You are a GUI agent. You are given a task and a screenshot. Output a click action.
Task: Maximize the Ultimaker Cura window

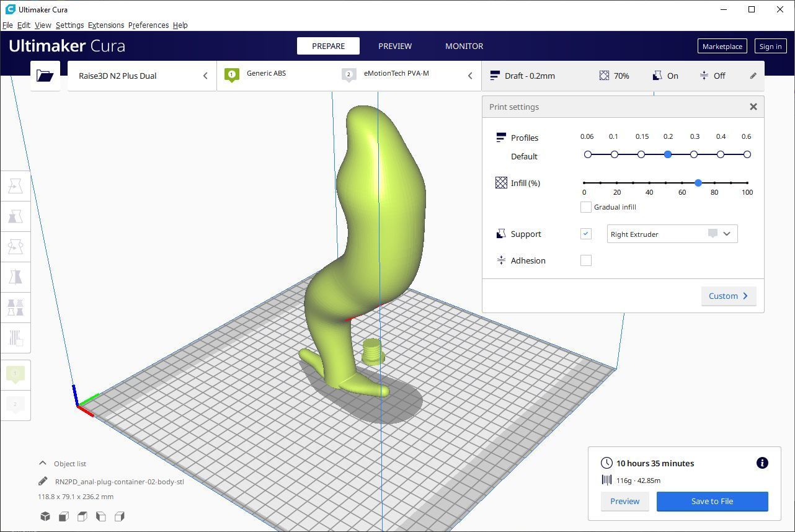click(752, 9)
